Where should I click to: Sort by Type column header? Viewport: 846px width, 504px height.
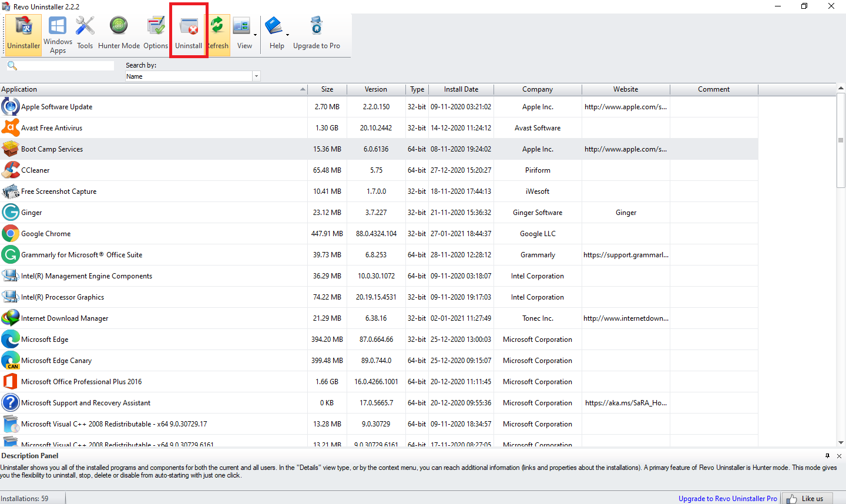click(417, 89)
